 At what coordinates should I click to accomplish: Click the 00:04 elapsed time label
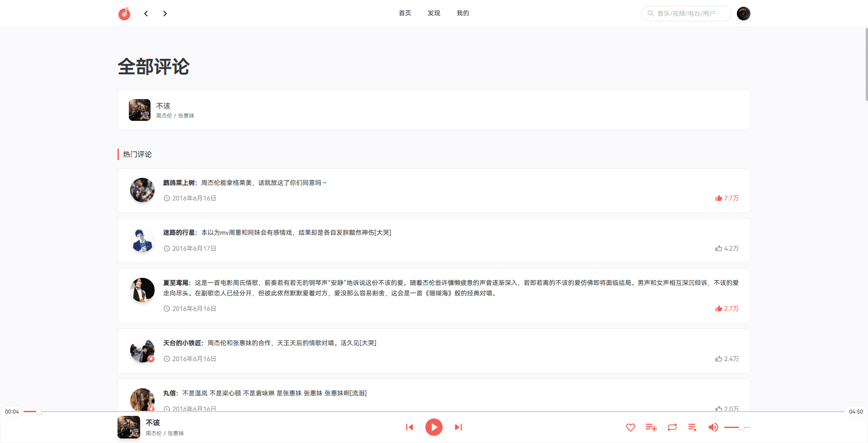coord(12,412)
